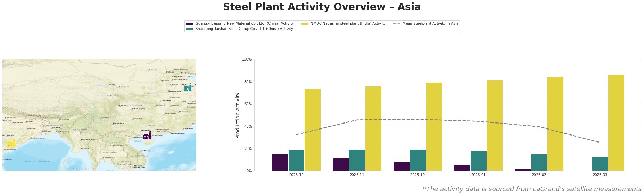
Task: Select the yellow NMDC bar for 2026-03
Action: pyautogui.click(x=616, y=123)
